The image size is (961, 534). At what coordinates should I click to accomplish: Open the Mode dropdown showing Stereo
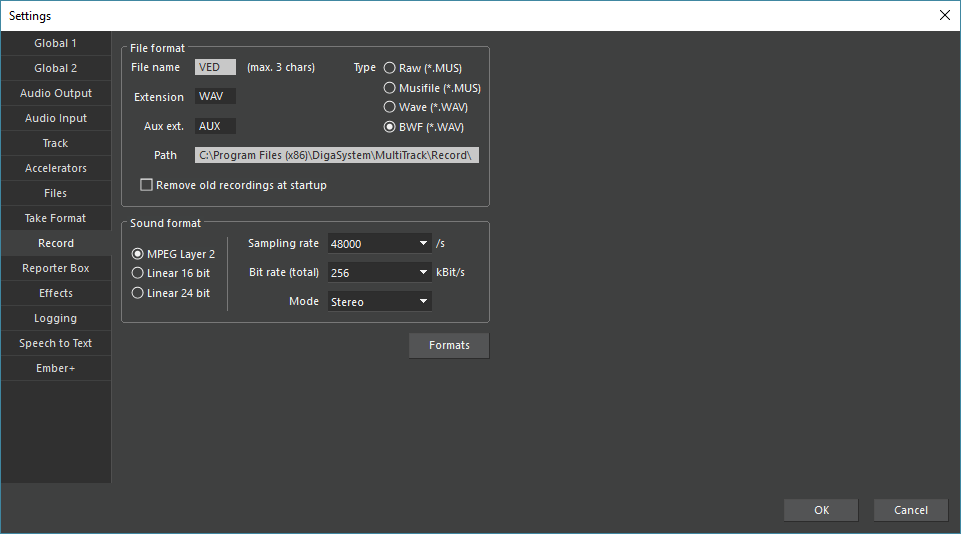[x=380, y=301]
